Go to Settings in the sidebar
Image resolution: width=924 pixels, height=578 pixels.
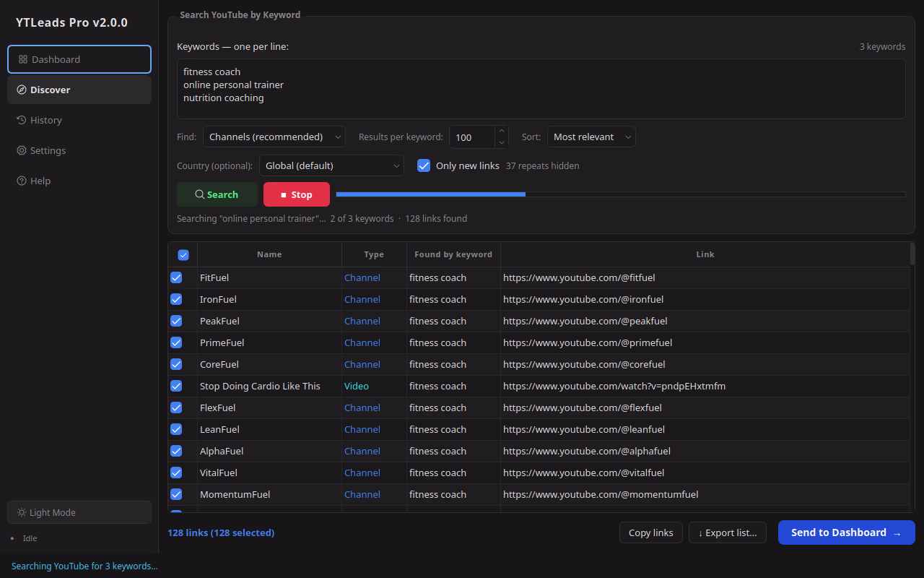point(79,150)
